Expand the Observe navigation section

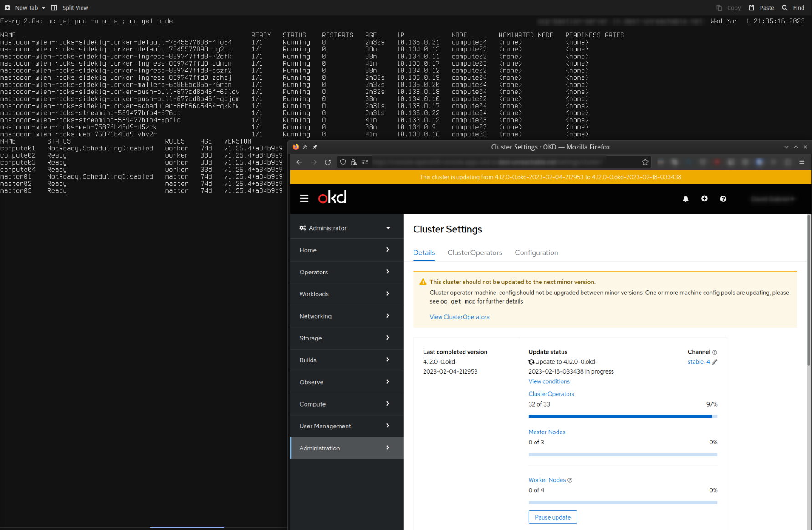point(347,382)
